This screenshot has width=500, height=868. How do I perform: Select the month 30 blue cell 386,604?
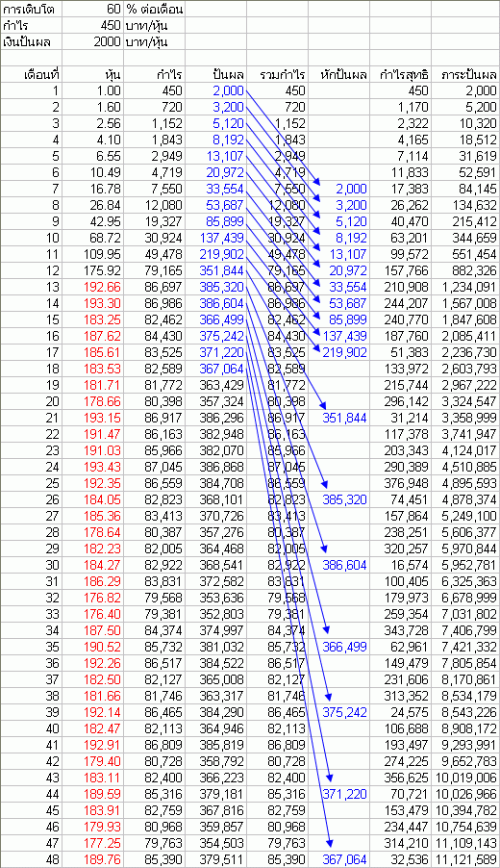338,565
